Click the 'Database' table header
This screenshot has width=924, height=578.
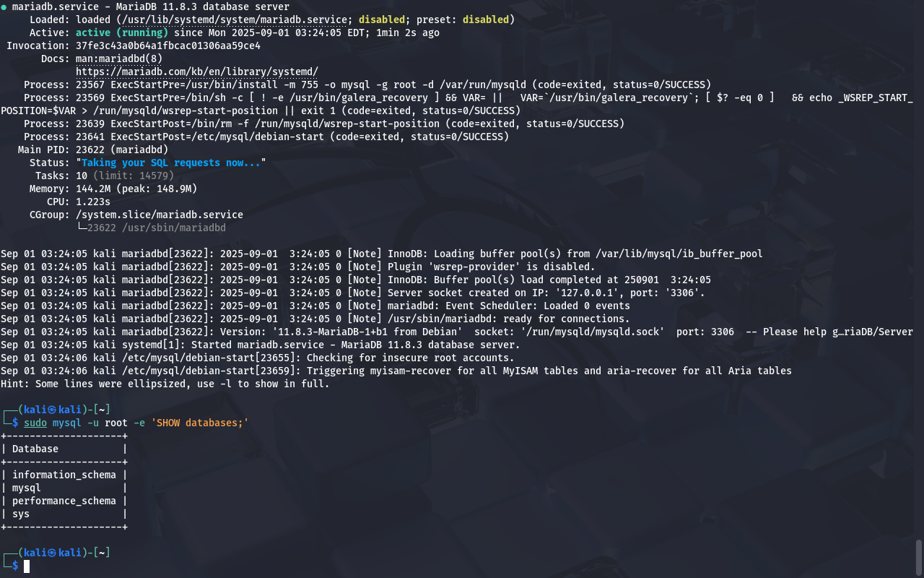pyautogui.click(x=35, y=449)
